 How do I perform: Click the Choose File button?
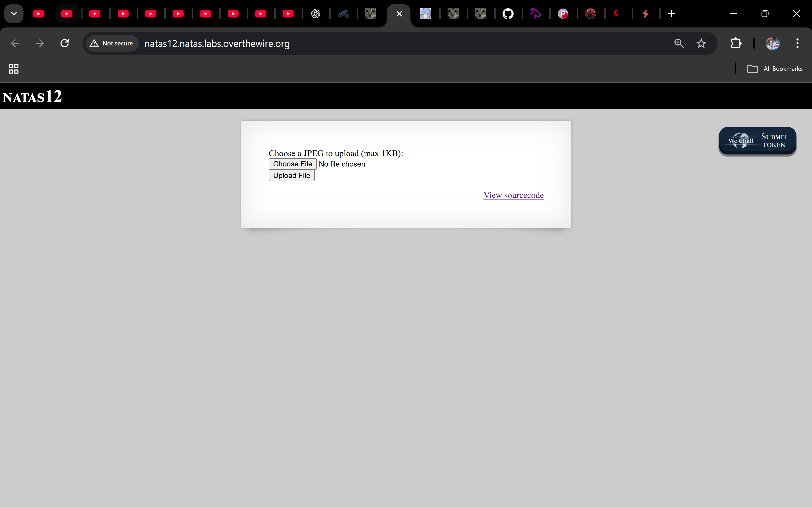point(292,164)
